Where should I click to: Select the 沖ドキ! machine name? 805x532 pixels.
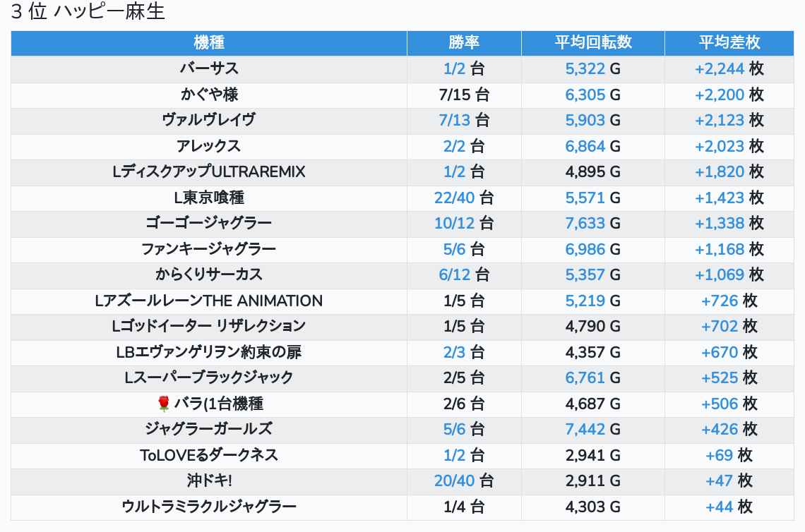click(209, 481)
